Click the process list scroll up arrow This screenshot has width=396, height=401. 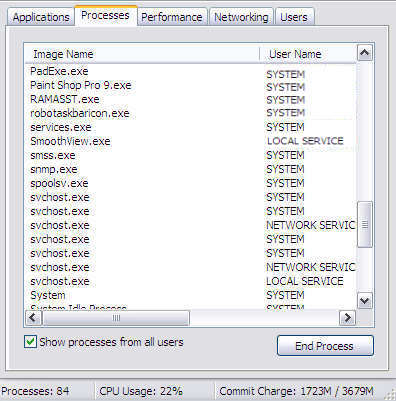pyautogui.click(x=365, y=52)
